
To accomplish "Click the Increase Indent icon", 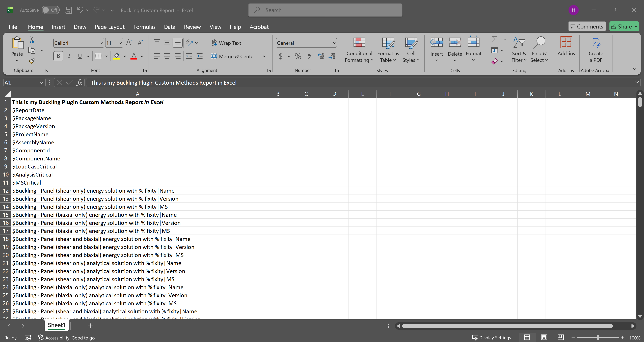I will tap(200, 56).
